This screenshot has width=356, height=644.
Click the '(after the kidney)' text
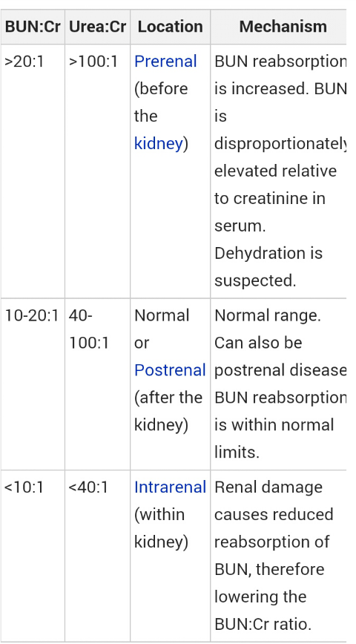point(168,411)
